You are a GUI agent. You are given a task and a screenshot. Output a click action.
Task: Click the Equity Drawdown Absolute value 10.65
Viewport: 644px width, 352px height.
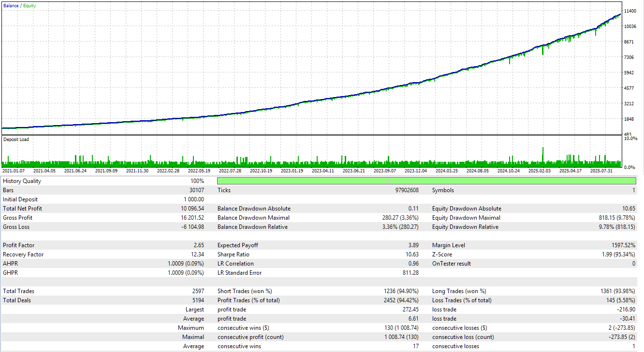point(629,209)
